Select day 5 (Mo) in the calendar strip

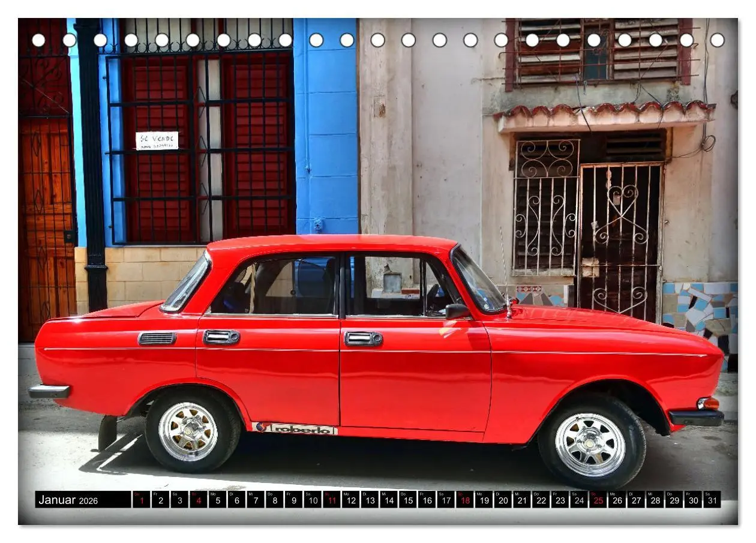coord(217,500)
